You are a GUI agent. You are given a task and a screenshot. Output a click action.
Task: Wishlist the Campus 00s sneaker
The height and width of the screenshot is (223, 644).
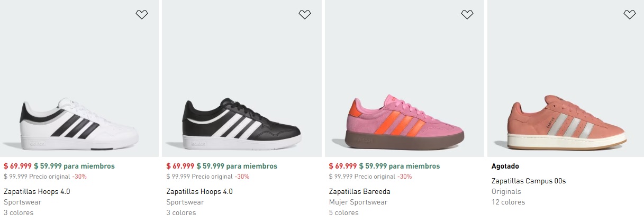(629, 15)
